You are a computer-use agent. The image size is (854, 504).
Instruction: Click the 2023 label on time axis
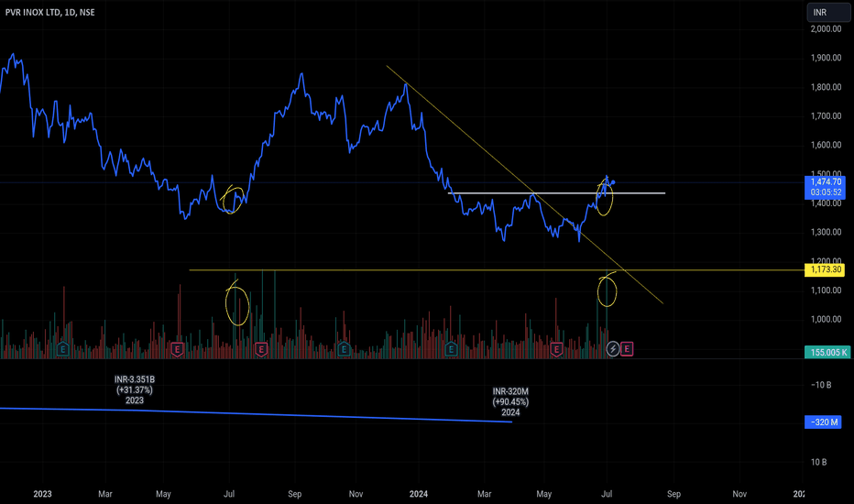point(42,494)
